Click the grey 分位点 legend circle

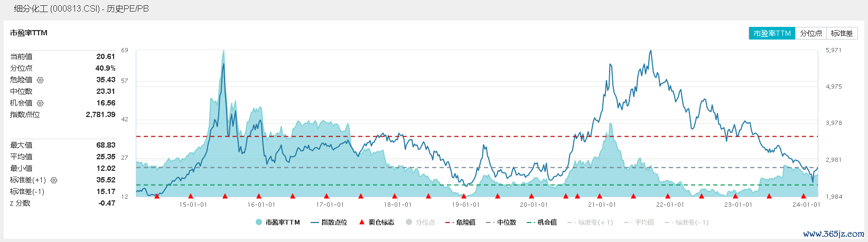pyautogui.click(x=409, y=222)
